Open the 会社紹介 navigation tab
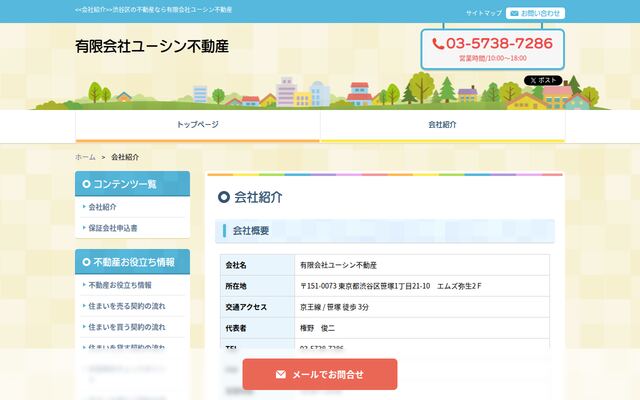Viewport: 640px width, 400px height. [x=442, y=126]
